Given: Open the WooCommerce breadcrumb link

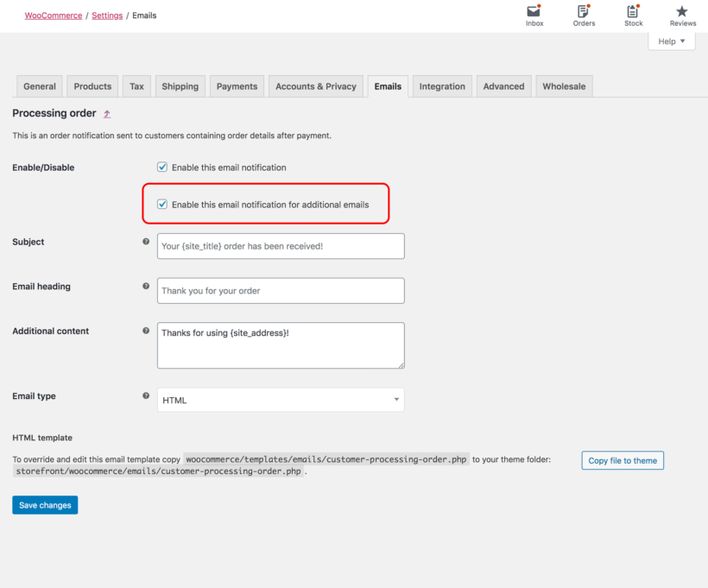Looking at the screenshot, I should tap(53, 15).
